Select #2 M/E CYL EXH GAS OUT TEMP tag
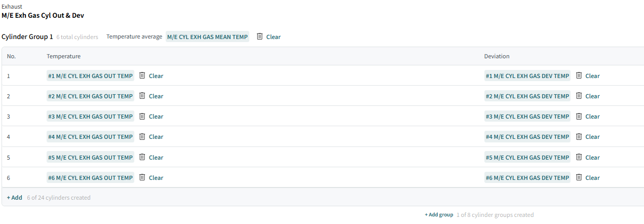The width and height of the screenshot is (644, 224). [x=90, y=96]
